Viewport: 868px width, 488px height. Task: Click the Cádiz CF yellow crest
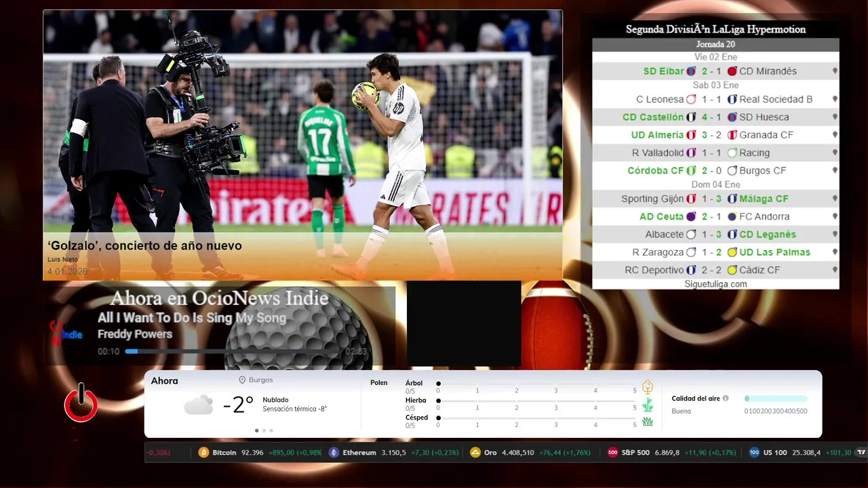pyautogui.click(x=732, y=270)
